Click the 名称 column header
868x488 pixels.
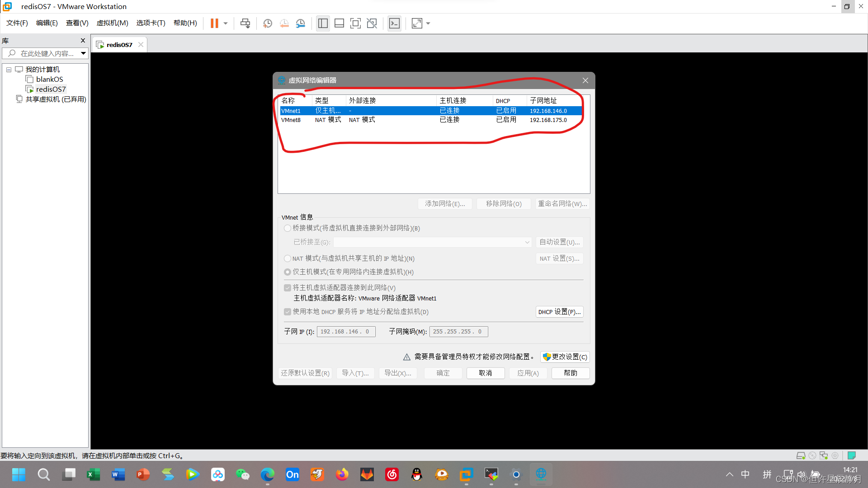295,100
